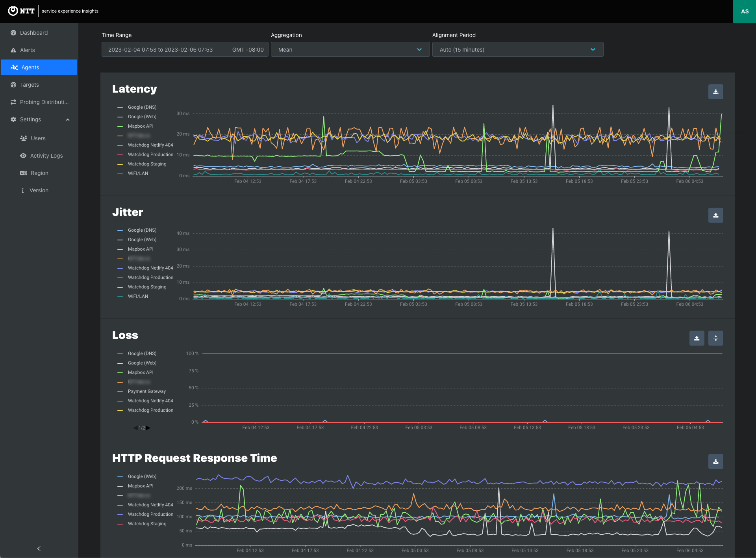Download the Jitter chart
The height and width of the screenshot is (558, 756).
(716, 215)
